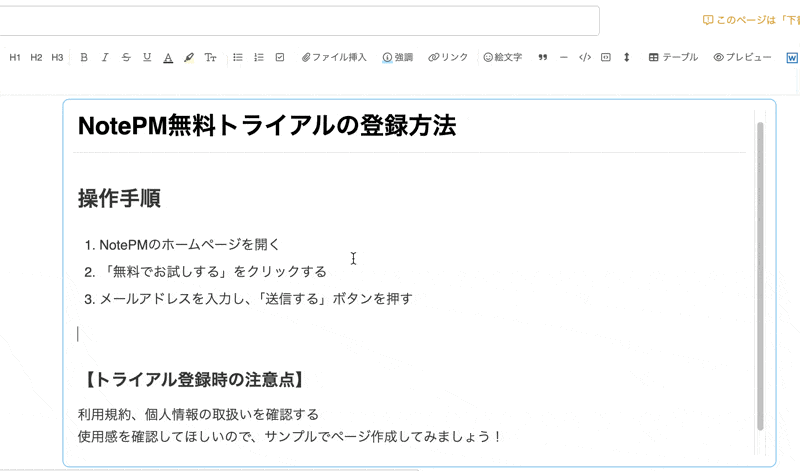Viewport: 800px width, 471px height.
Task: Click the line 利用規約、個人情報の取扱いを確認する
Action: (x=198, y=414)
